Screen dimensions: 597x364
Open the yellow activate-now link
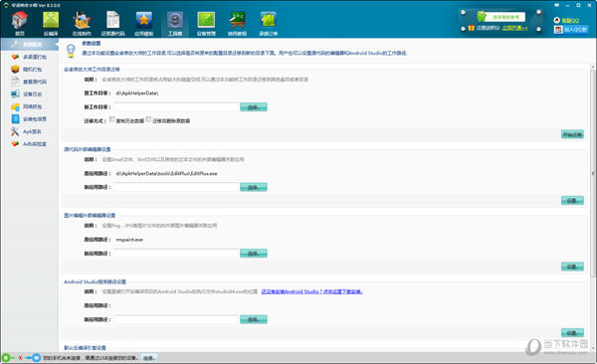click(514, 28)
